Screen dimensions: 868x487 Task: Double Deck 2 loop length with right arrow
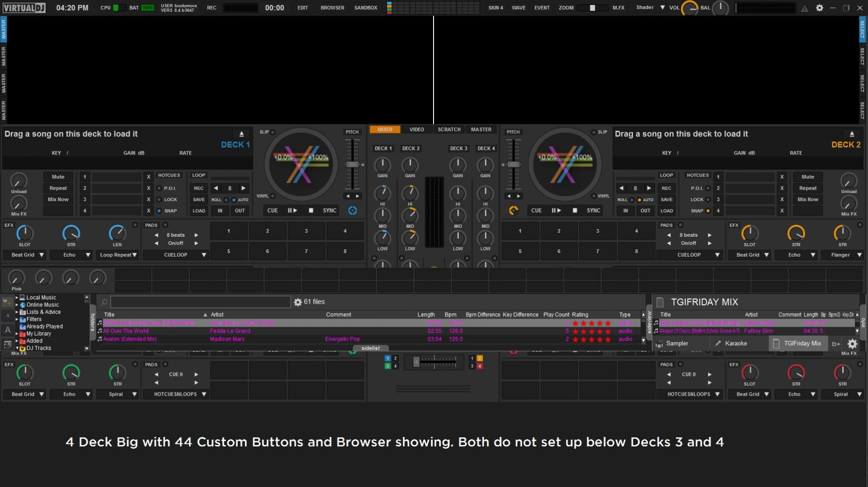(x=649, y=188)
